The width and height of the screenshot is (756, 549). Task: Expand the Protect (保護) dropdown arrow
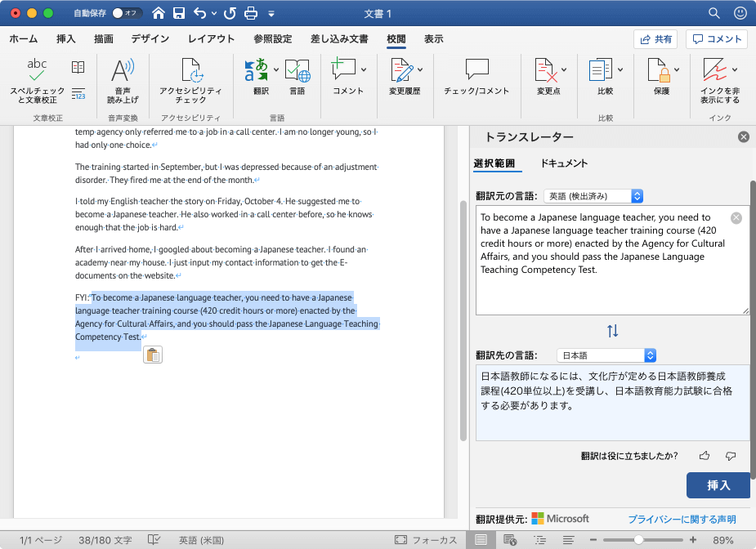click(677, 69)
